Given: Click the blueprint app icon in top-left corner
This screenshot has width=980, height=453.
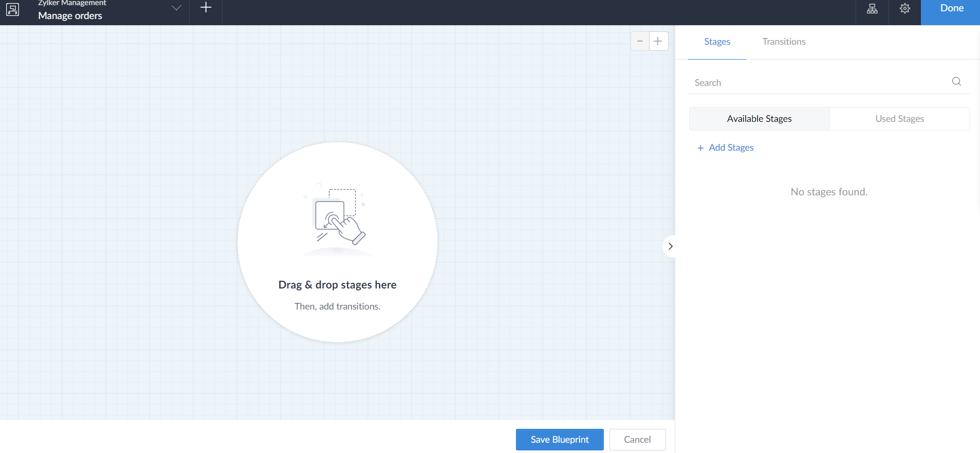Looking at the screenshot, I should click(13, 9).
